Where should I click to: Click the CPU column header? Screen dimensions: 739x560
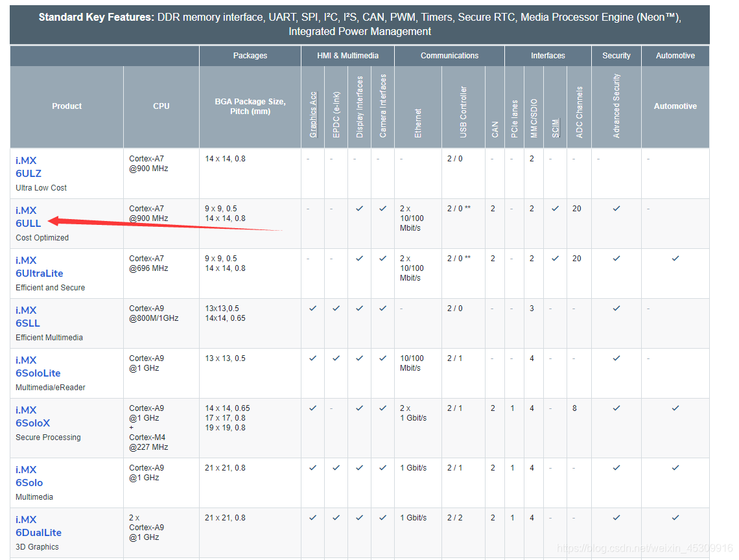[161, 106]
